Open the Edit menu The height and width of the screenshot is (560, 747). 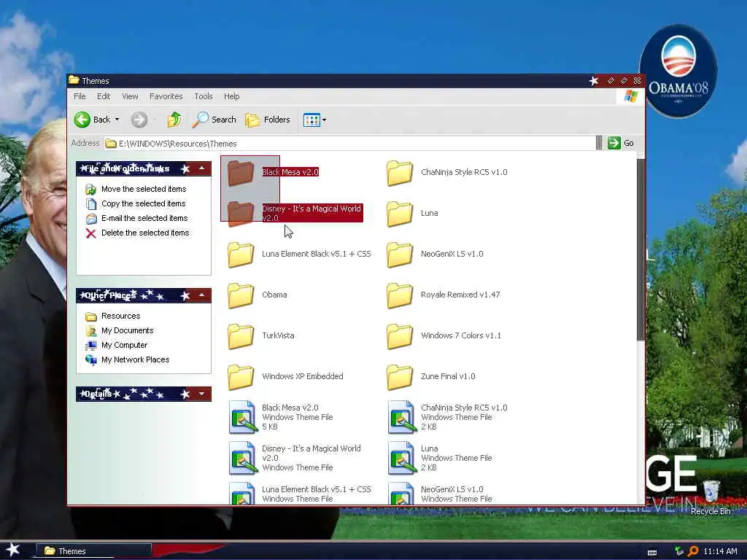pos(104,96)
